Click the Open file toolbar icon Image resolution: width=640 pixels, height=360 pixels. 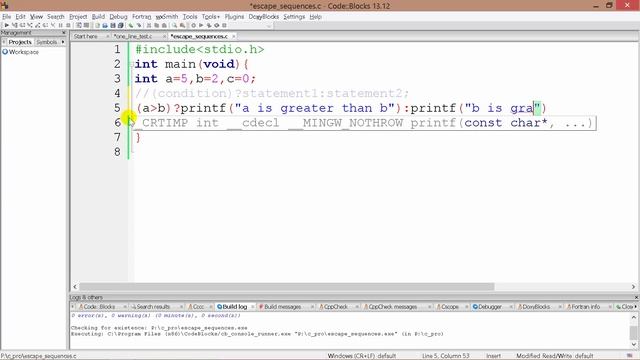click(105, 25)
